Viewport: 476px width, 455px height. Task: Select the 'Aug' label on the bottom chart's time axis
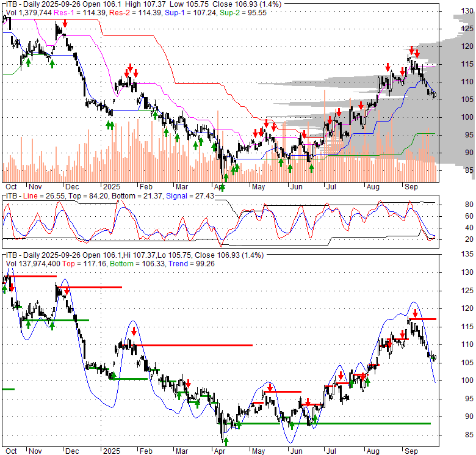(373, 451)
